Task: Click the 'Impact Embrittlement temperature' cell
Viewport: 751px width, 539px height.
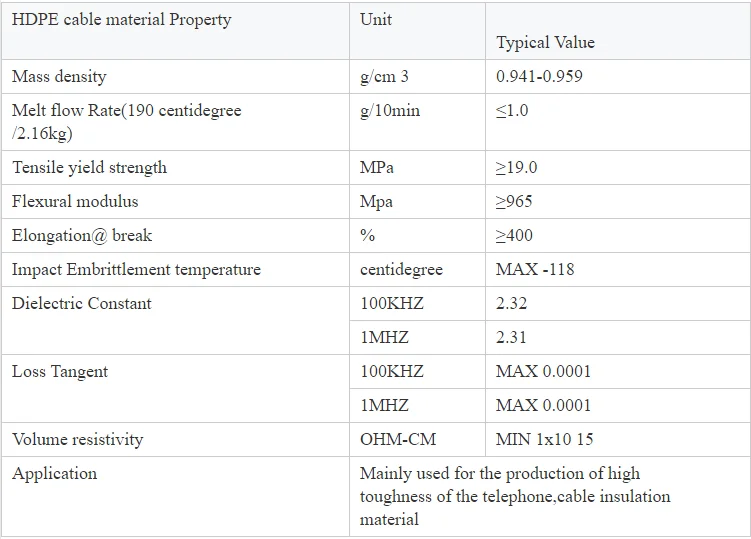Action: (x=136, y=269)
